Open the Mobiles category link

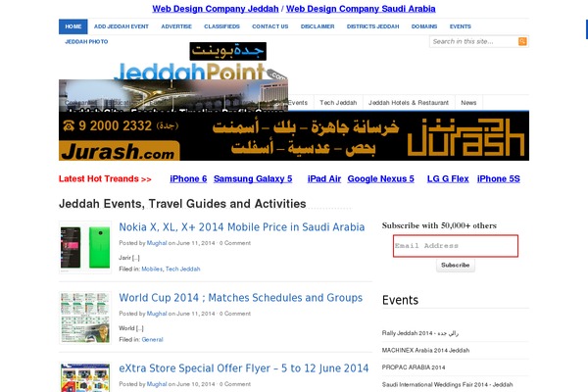pos(152,269)
